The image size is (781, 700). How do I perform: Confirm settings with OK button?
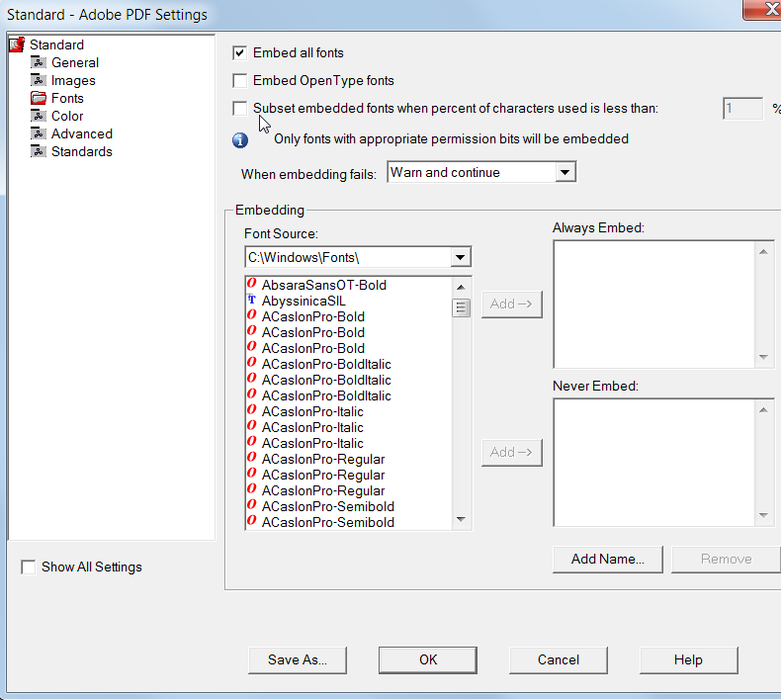(x=428, y=660)
